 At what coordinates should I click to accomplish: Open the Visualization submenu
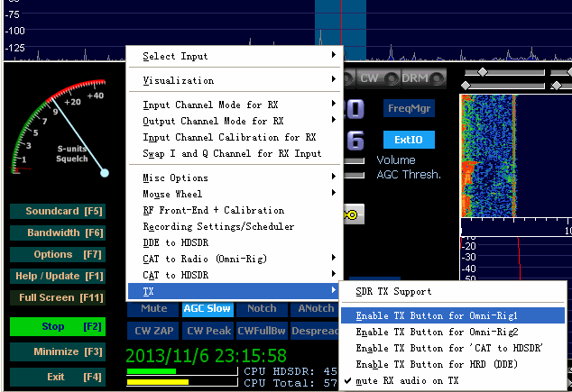[x=235, y=80]
